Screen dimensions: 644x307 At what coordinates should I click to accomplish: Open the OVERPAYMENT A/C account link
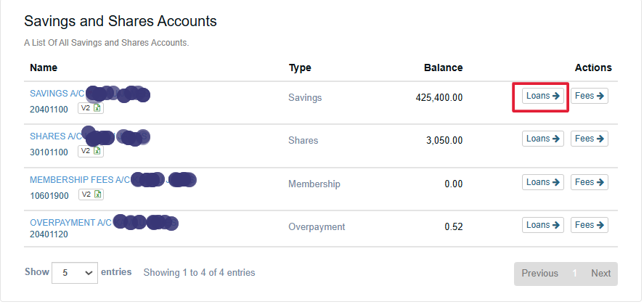click(x=70, y=223)
